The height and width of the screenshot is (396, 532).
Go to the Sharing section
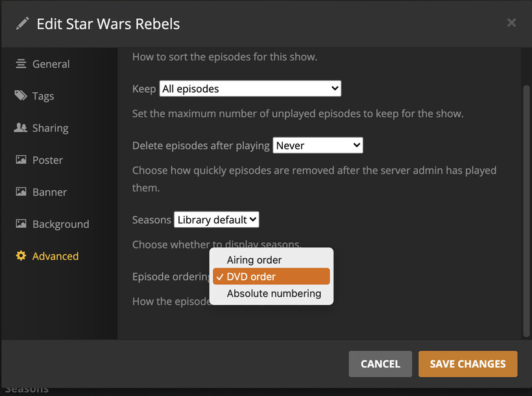tap(50, 128)
